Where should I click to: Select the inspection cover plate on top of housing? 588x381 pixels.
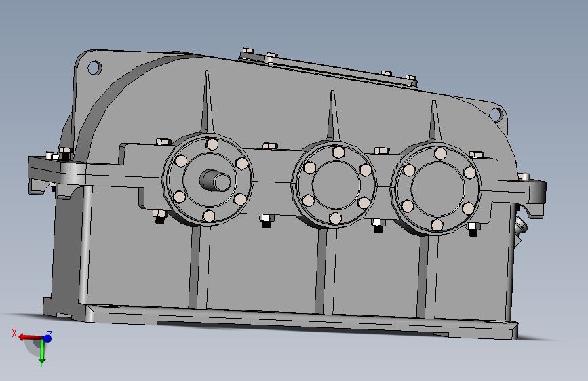(x=328, y=69)
